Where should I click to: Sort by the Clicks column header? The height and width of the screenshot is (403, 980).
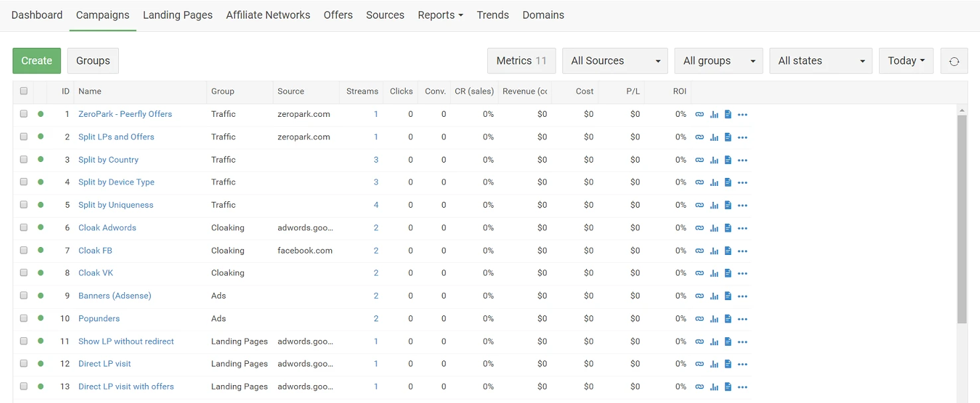401,91
